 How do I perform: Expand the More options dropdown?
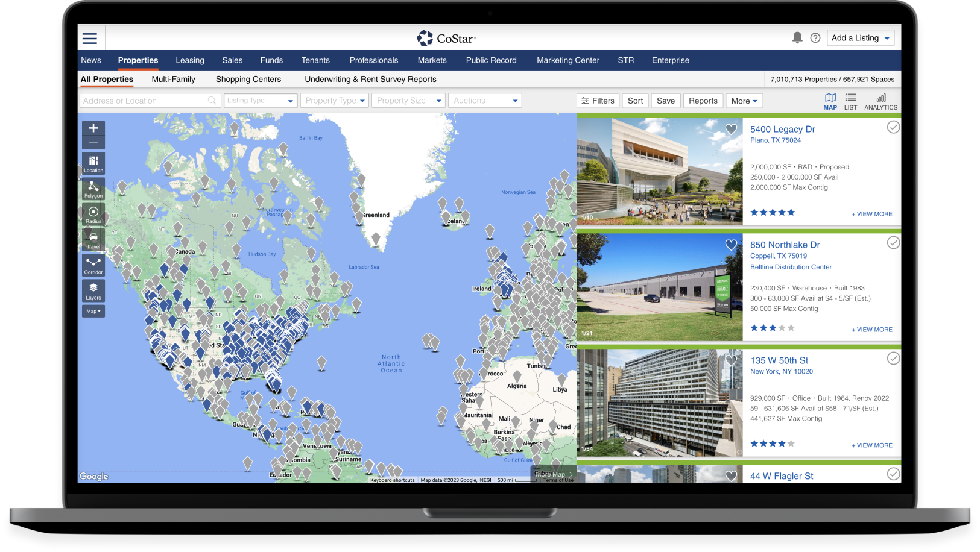744,101
